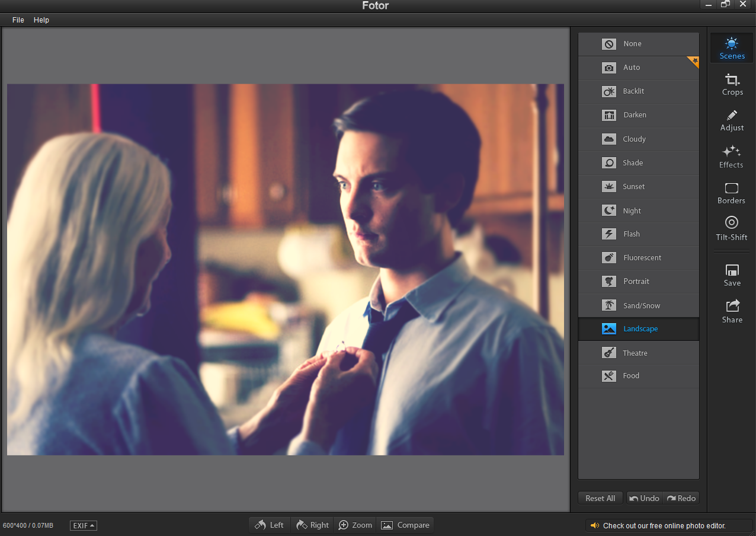Select the Fluorescent scene preset

pos(638,257)
